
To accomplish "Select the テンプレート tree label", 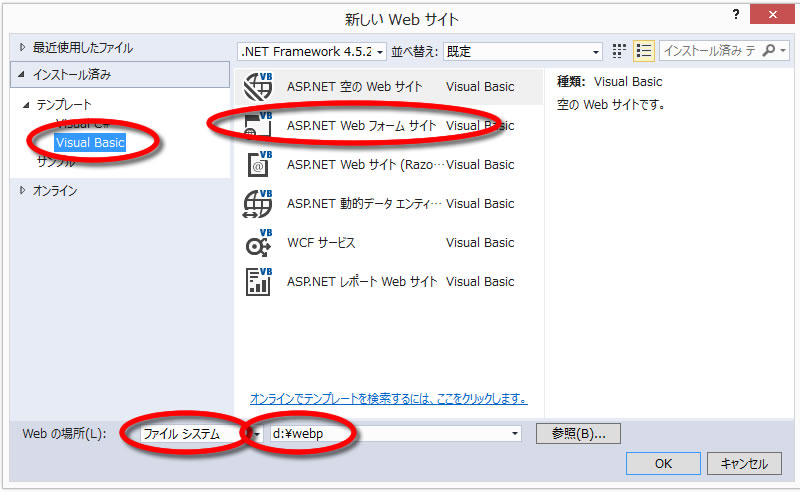I will coord(64,105).
